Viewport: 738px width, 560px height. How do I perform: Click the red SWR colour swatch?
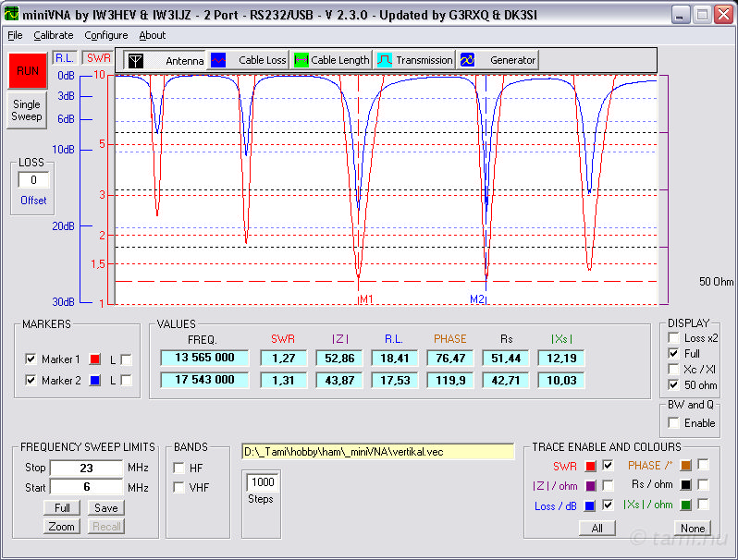pos(590,466)
